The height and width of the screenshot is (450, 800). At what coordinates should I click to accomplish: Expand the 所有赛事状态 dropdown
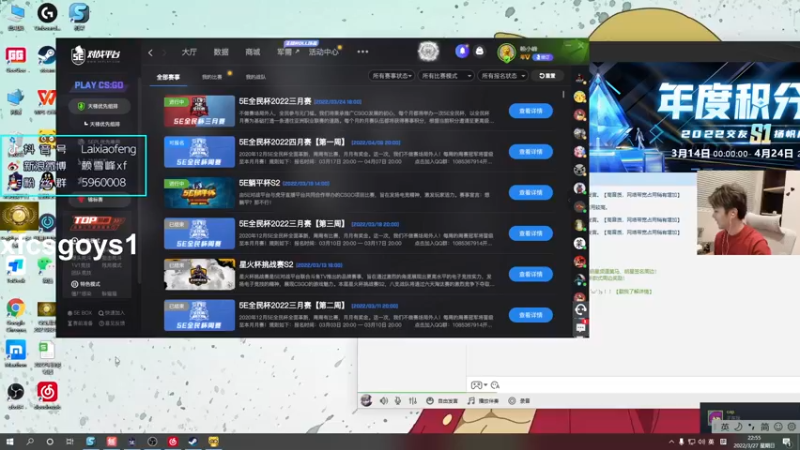[x=391, y=76]
